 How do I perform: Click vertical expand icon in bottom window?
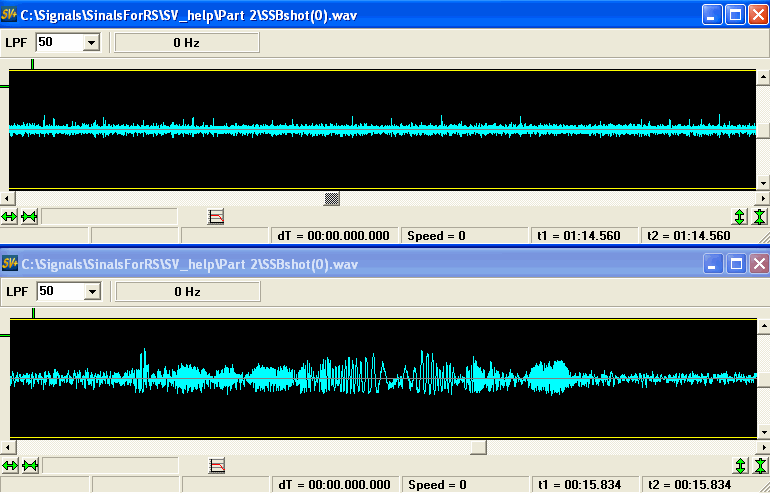[740, 466]
